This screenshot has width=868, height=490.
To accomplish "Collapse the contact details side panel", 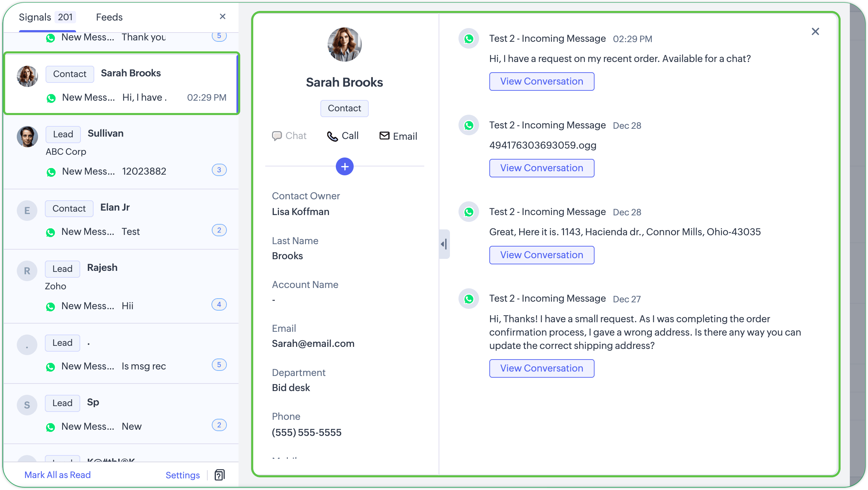I will (x=444, y=244).
